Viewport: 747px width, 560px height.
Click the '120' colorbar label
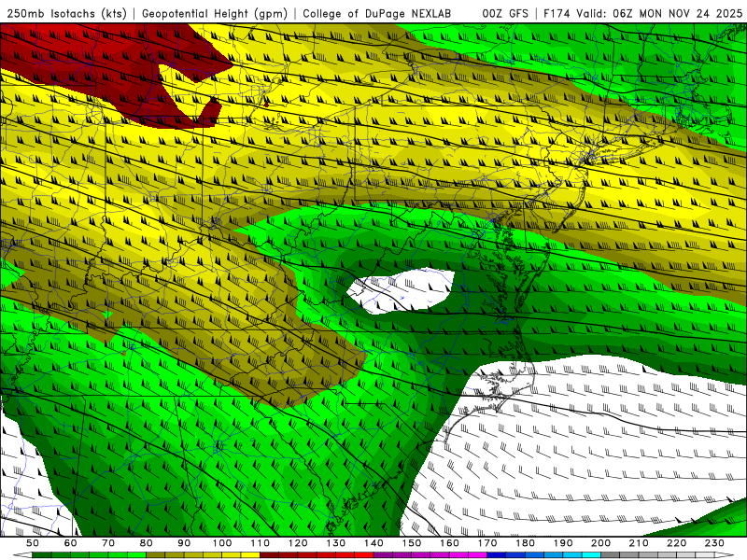[298, 543]
